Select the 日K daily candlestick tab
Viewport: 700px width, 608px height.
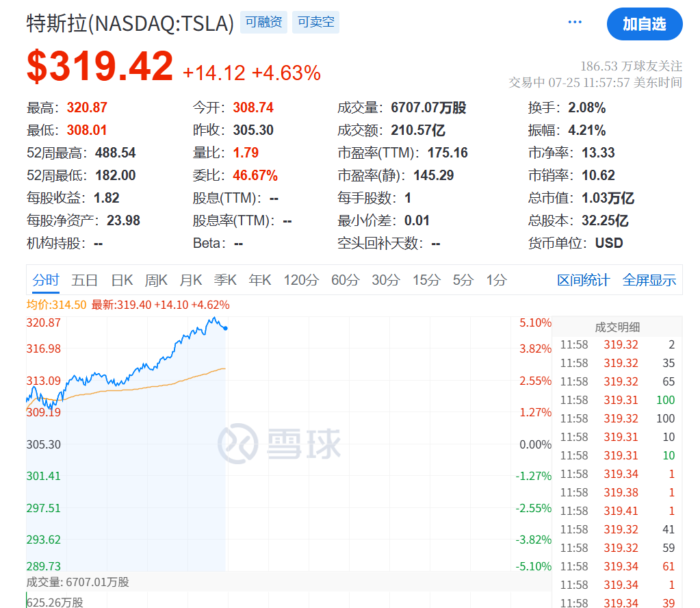tap(122, 280)
